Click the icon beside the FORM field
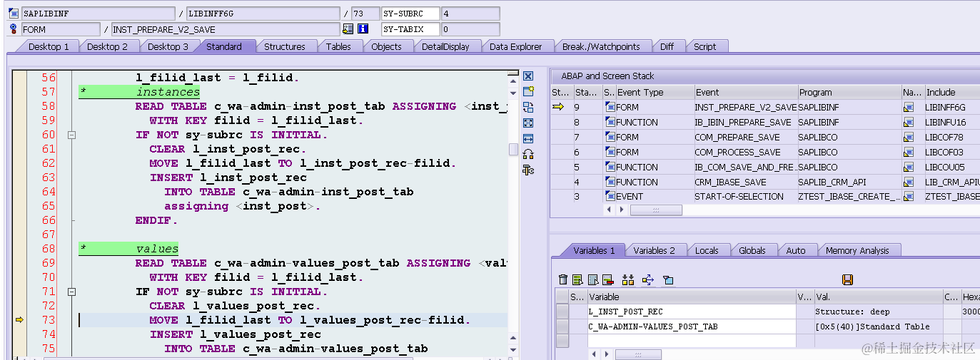The width and height of the screenshot is (980, 360). coord(14,29)
